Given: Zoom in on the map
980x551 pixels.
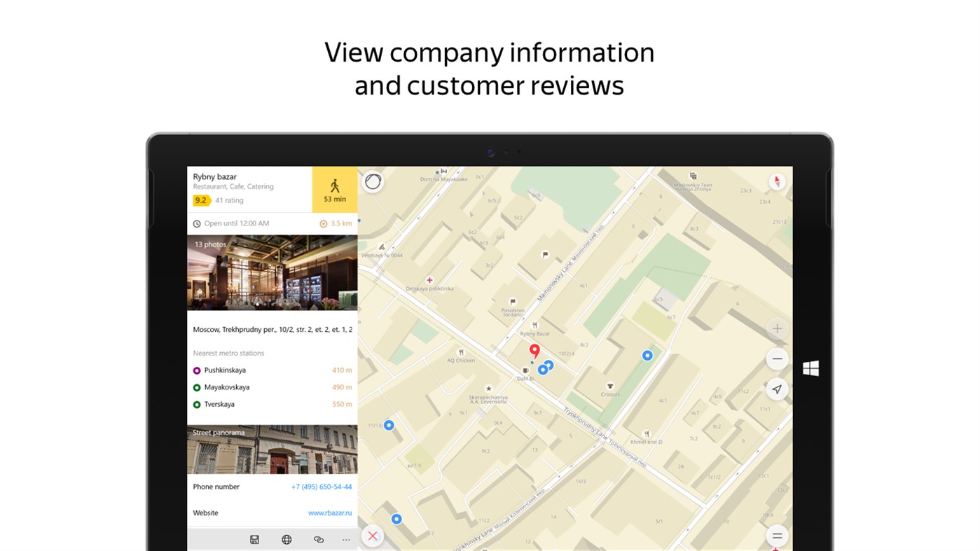Looking at the screenshot, I should (776, 328).
